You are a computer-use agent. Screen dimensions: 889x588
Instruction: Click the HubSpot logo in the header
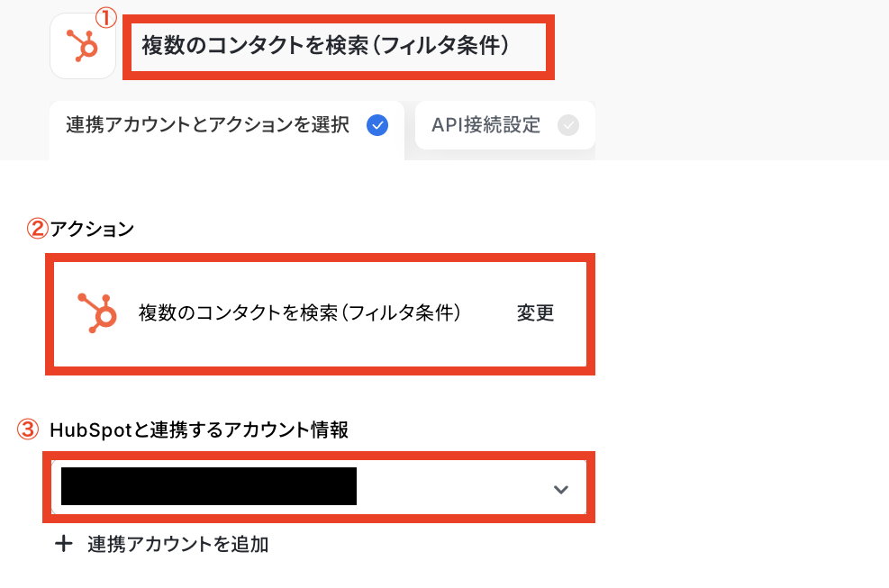coord(83,46)
